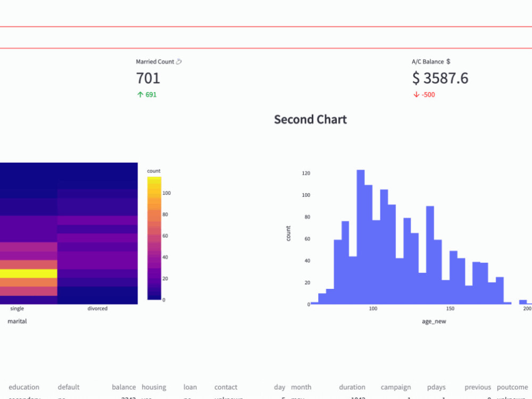This screenshot has width=532, height=399.
Task: Sort by the duration column header
Action: (x=352, y=387)
